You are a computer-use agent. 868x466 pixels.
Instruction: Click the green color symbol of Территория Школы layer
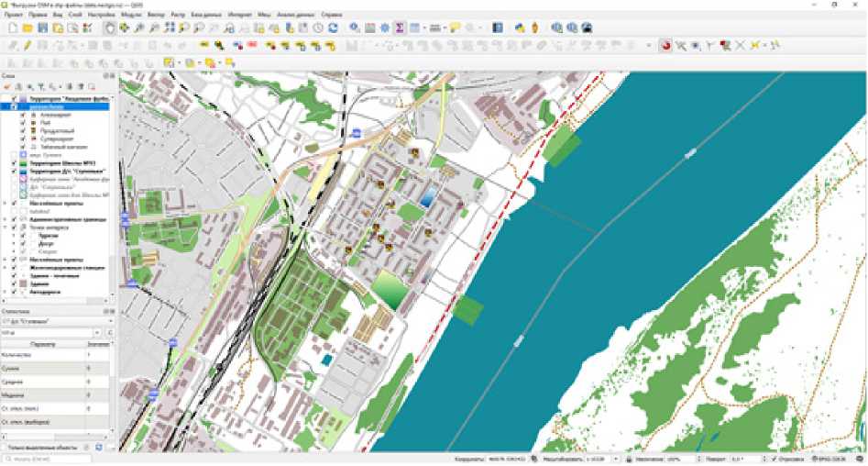pyautogui.click(x=23, y=163)
